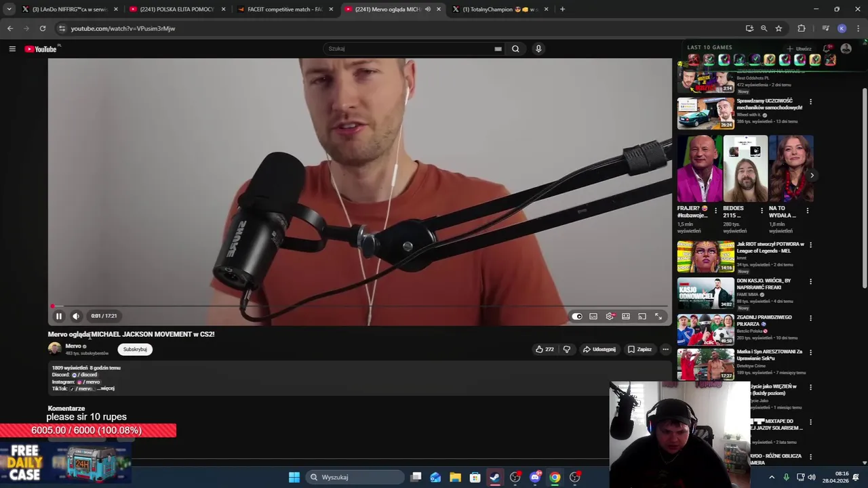Open options for the Matka i Syn ARESZTOWANI video

click(x=810, y=352)
